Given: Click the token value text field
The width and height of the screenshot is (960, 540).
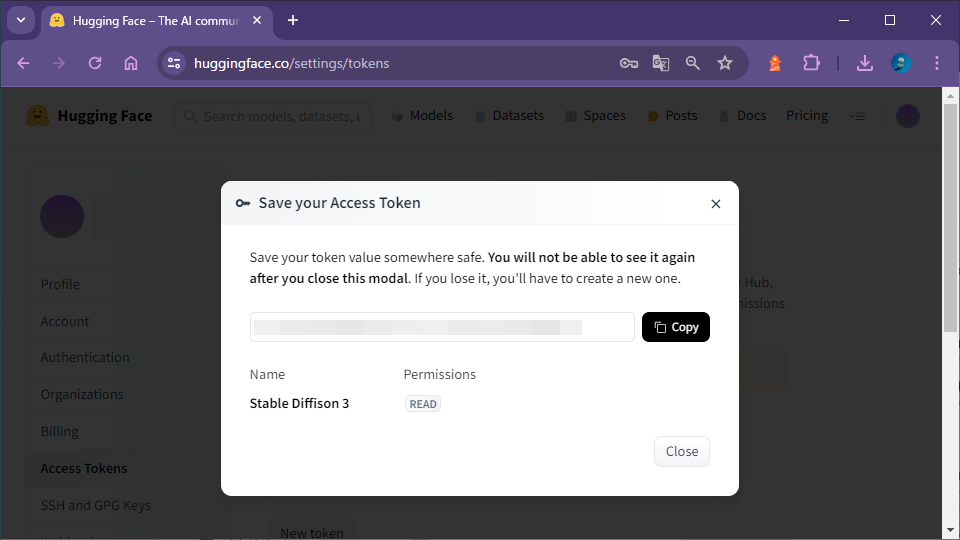Looking at the screenshot, I should click(x=441, y=327).
